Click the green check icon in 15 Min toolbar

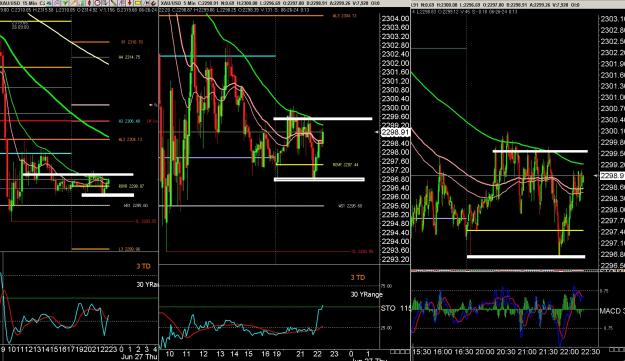[x=65, y=3]
